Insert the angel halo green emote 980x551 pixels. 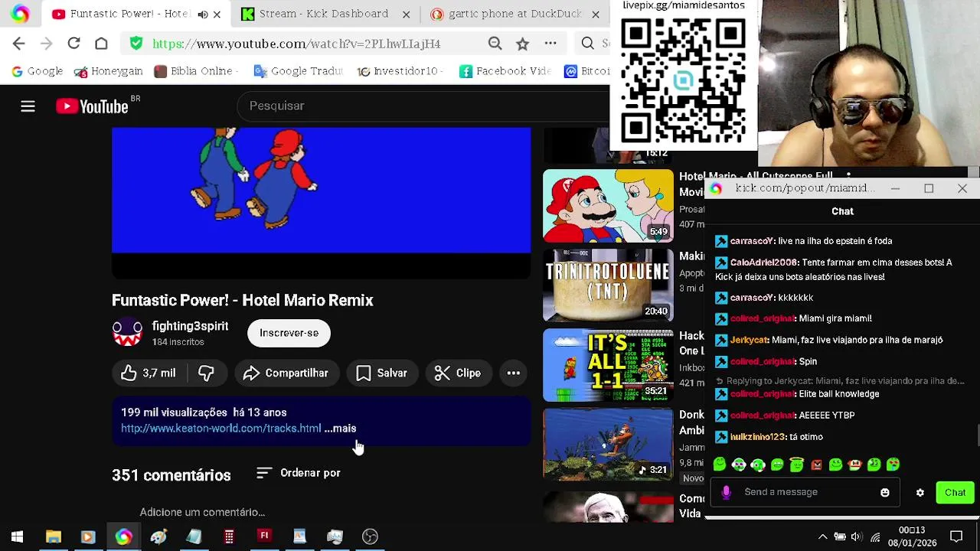797,465
